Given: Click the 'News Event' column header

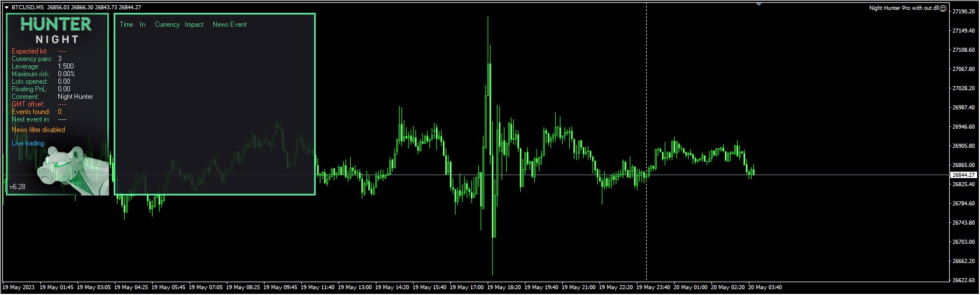Looking at the screenshot, I should click(230, 24).
